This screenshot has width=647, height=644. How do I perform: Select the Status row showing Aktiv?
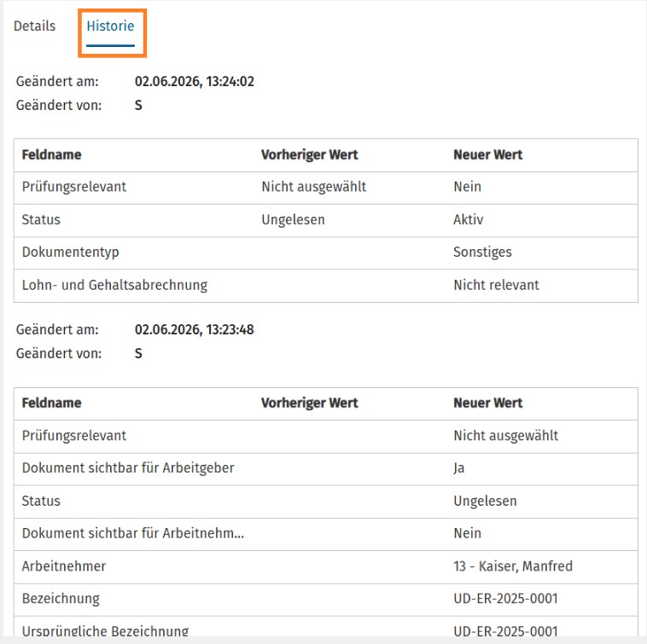pos(326,220)
